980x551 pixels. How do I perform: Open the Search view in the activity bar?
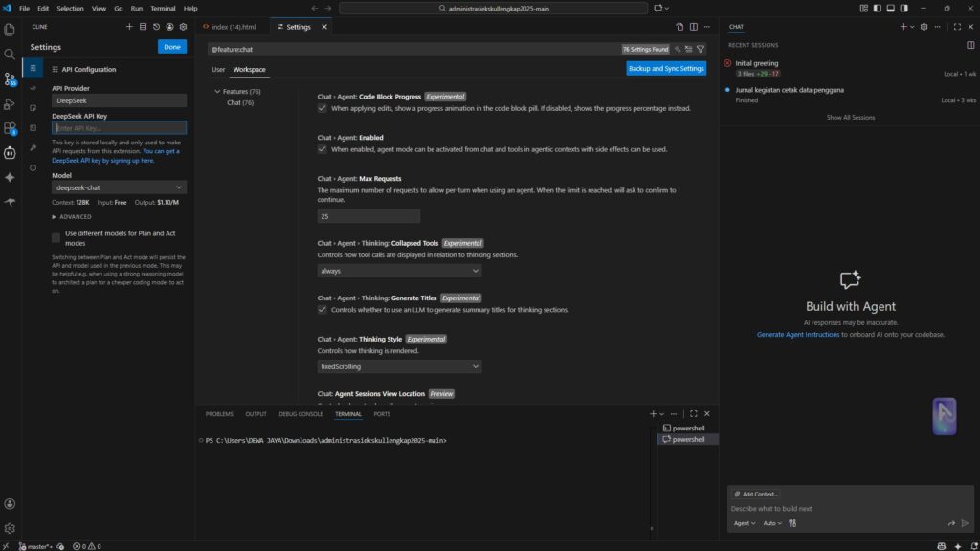point(9,54)
